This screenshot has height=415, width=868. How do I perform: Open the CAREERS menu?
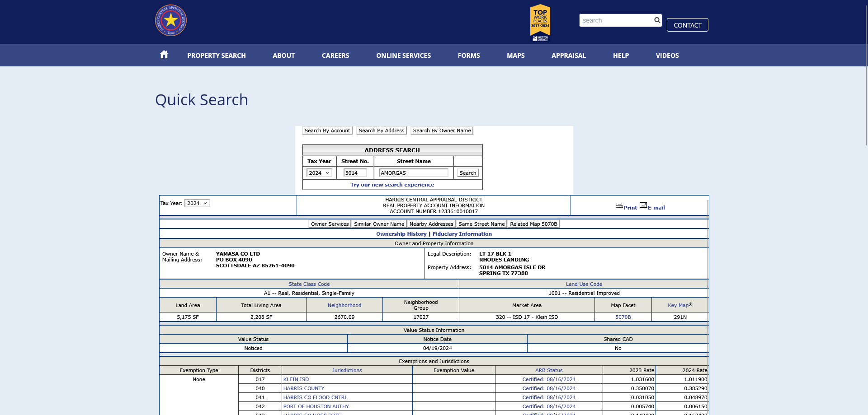335,56
